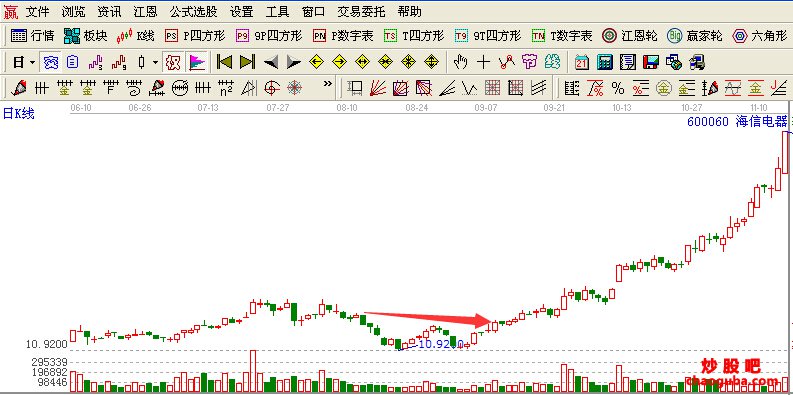Open the P四方形 tool
The height and width of the screenshot is (395, 793).
[195, 35]
